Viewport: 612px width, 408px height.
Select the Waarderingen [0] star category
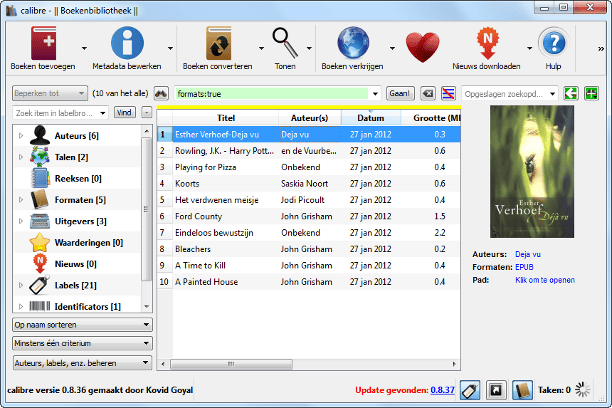coord(89,243)
